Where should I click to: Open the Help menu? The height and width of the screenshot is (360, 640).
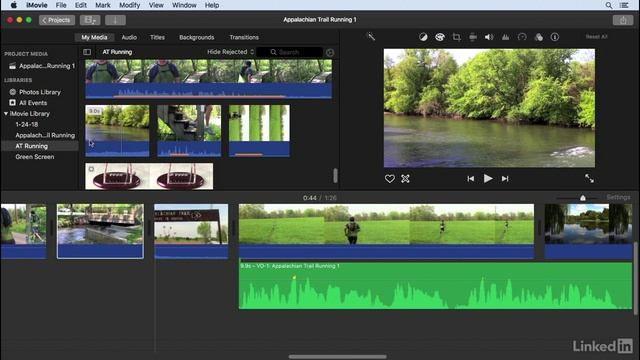(x=212, y=5)
